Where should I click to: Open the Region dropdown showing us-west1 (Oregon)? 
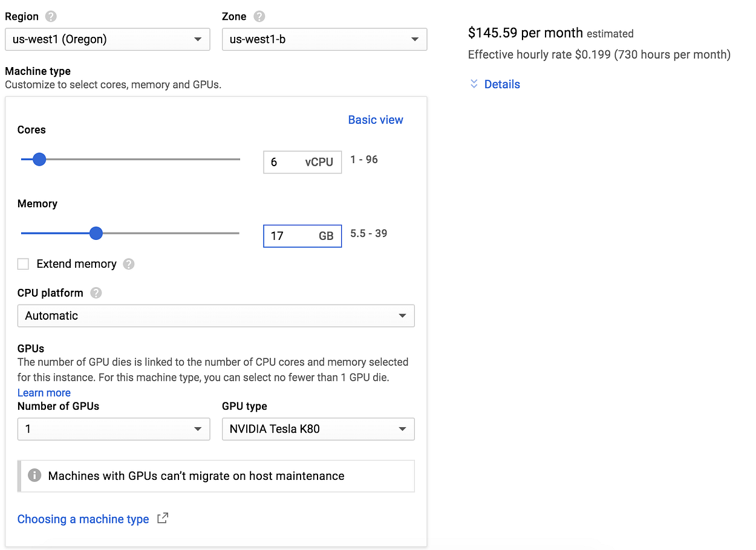[x=107, y=40]
